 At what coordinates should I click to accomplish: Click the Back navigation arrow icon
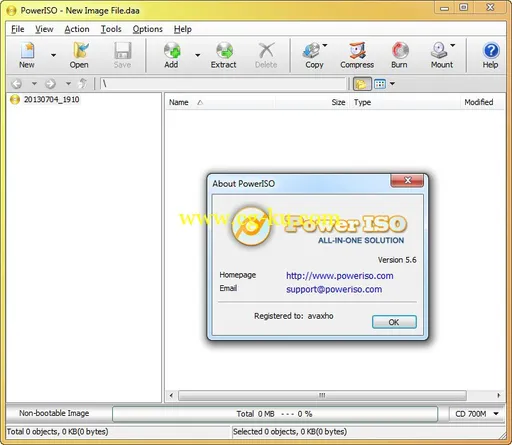(x=17, y=83)
